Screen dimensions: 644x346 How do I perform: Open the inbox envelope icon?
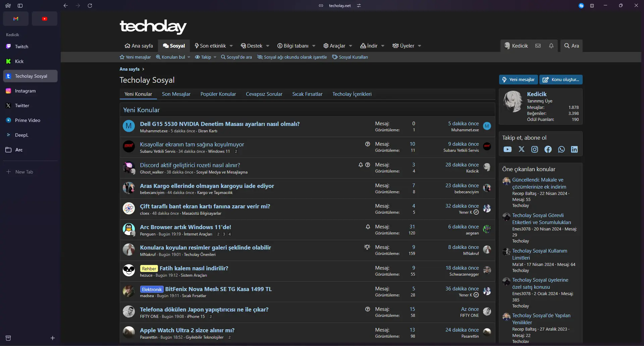point(538,46)
